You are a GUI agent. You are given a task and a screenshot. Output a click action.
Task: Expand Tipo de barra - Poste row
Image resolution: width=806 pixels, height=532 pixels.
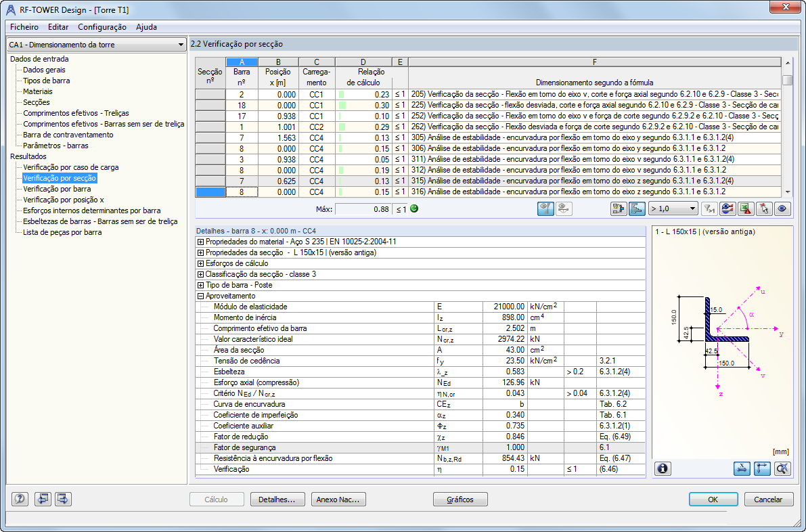(x=200, y=285)
